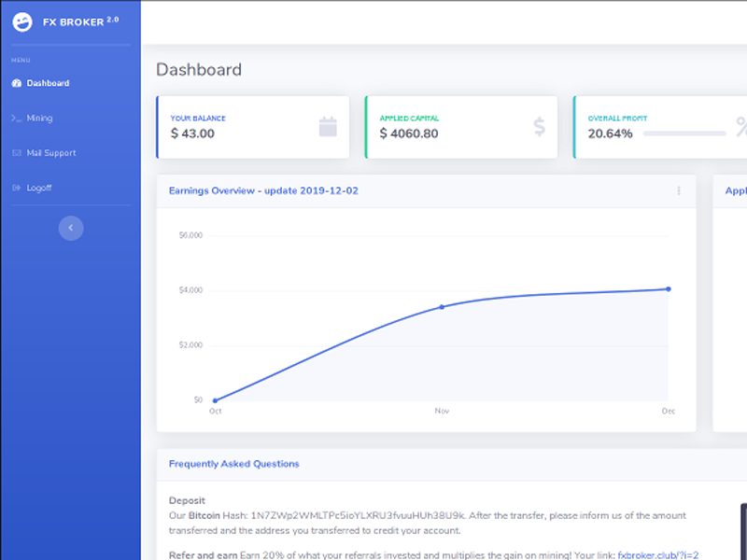Open the Earnings Overview three-dot menu
The width and height of the screenshot is (747, 560).
coord(679,190)
